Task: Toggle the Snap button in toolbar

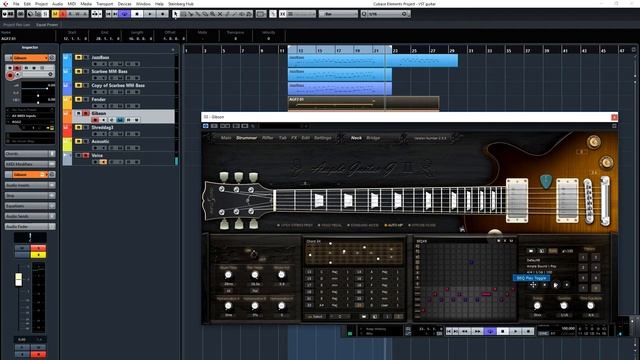Action: tap(282, 14)
